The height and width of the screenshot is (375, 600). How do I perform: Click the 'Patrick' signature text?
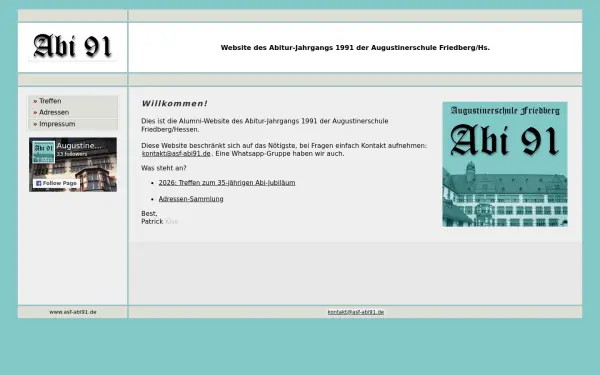152,222
